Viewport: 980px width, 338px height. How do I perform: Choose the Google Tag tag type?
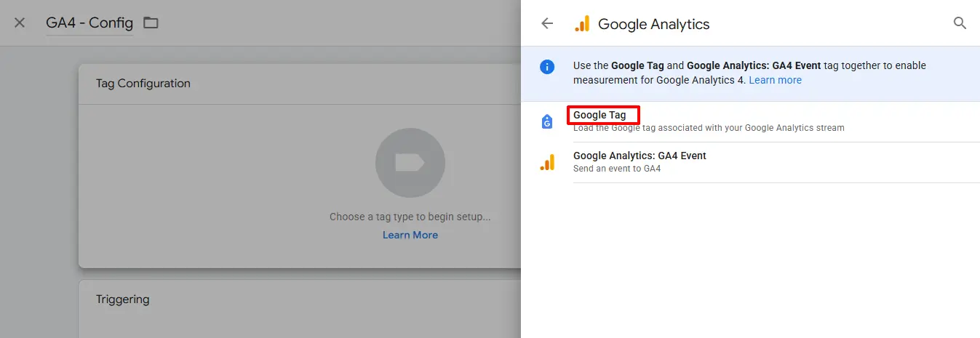coord(599,115)
